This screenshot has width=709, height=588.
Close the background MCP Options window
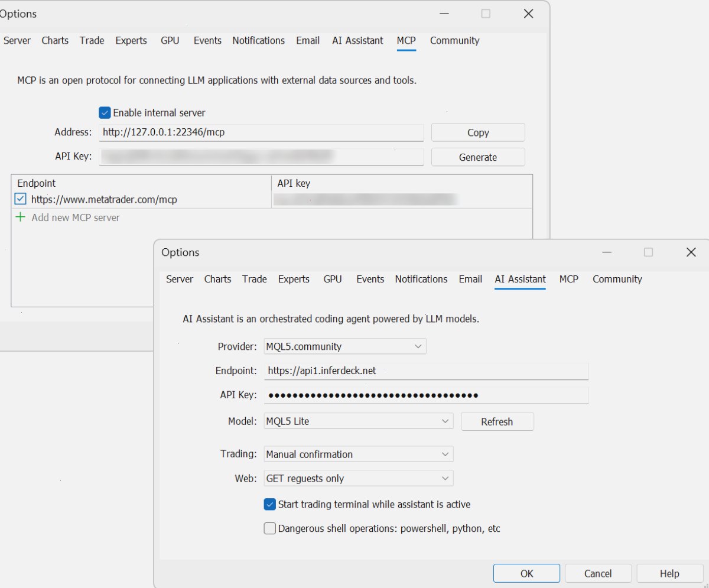click(528, 14)
